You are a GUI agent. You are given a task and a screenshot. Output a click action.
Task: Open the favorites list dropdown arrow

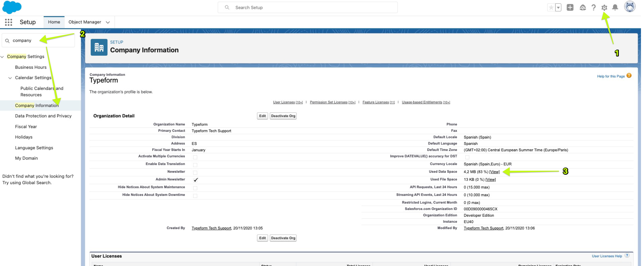[x=558, y=7]
